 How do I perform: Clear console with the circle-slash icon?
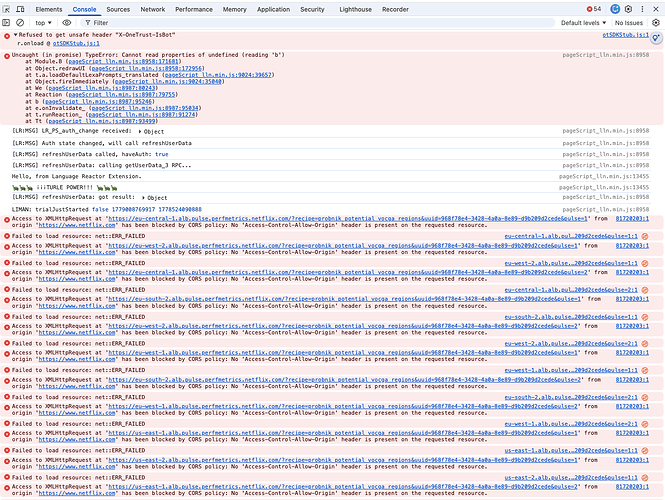pyautogui.click(x=20, y=22)
